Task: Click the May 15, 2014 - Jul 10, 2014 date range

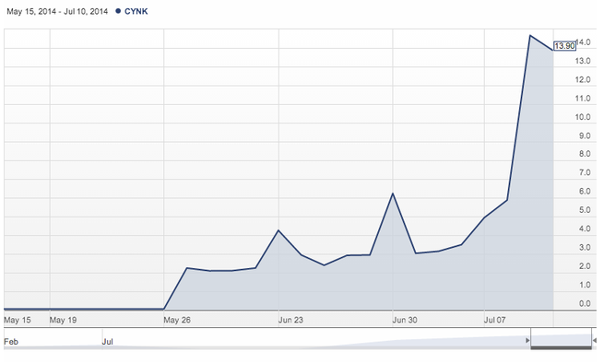Action: [x=57, y=12]
